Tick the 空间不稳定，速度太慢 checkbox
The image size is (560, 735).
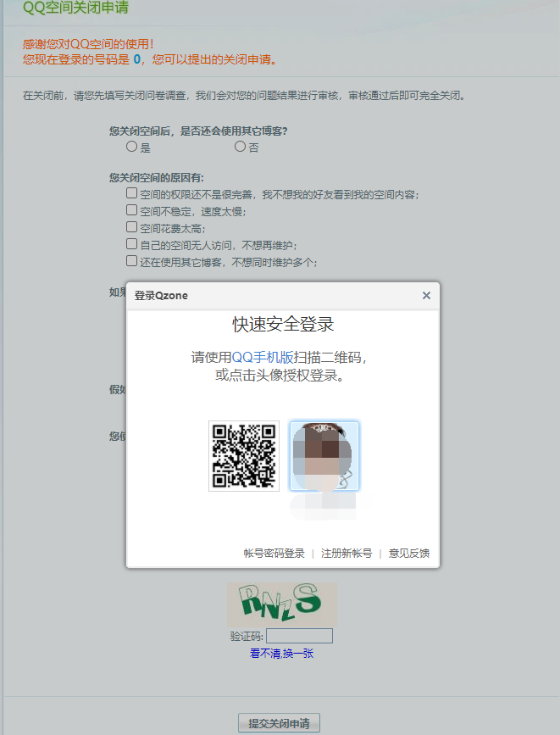tap(131, 210)
